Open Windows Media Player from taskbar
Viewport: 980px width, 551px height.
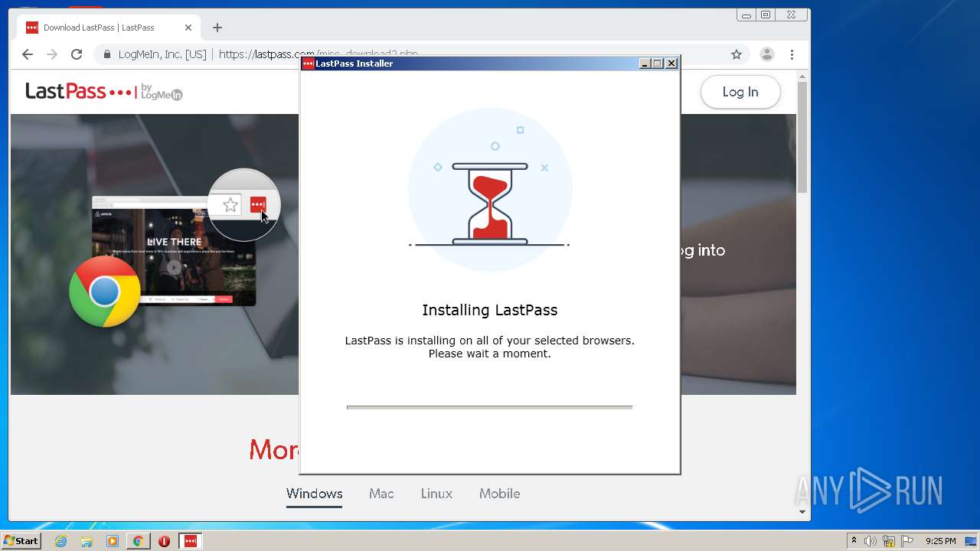point(113,541)
